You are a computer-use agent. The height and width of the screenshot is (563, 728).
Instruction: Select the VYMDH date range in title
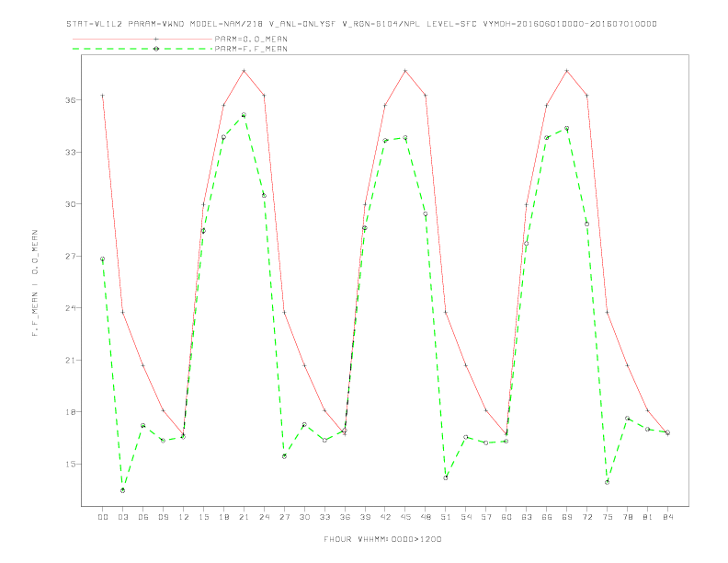[570, 24]
